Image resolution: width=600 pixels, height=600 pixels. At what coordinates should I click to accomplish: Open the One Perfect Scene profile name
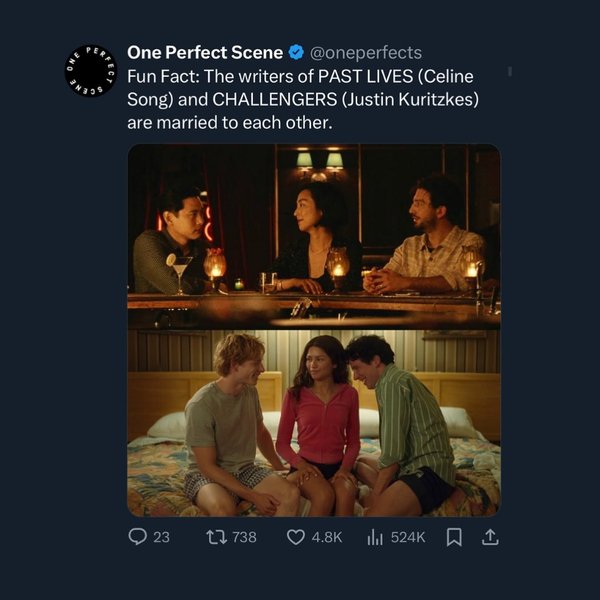tap(204, 52)
